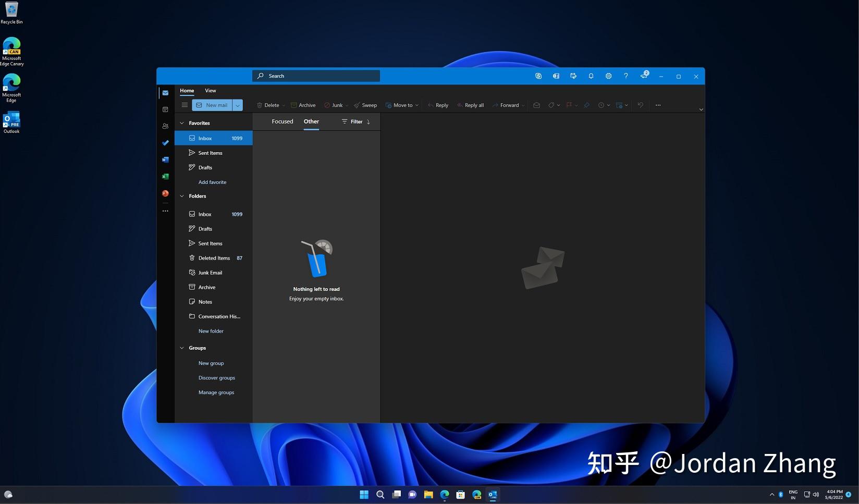This screenshot has height=504, width=859.
Task: Open the Calendar module icon
Action: 165,109
